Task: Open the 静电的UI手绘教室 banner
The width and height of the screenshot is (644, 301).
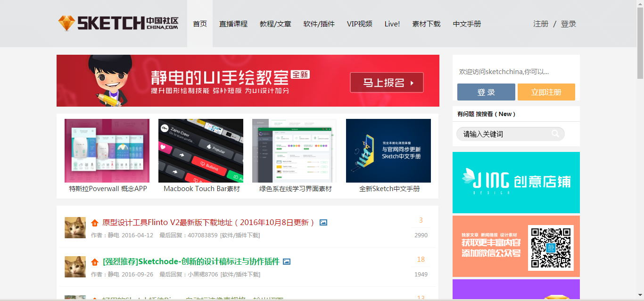Action: click(x=248, y=81)
